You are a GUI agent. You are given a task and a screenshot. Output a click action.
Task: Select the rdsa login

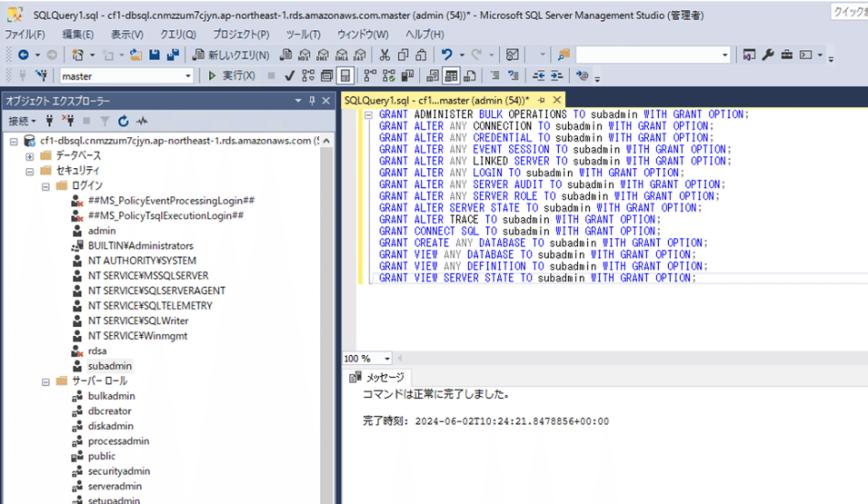coord(97,351)
